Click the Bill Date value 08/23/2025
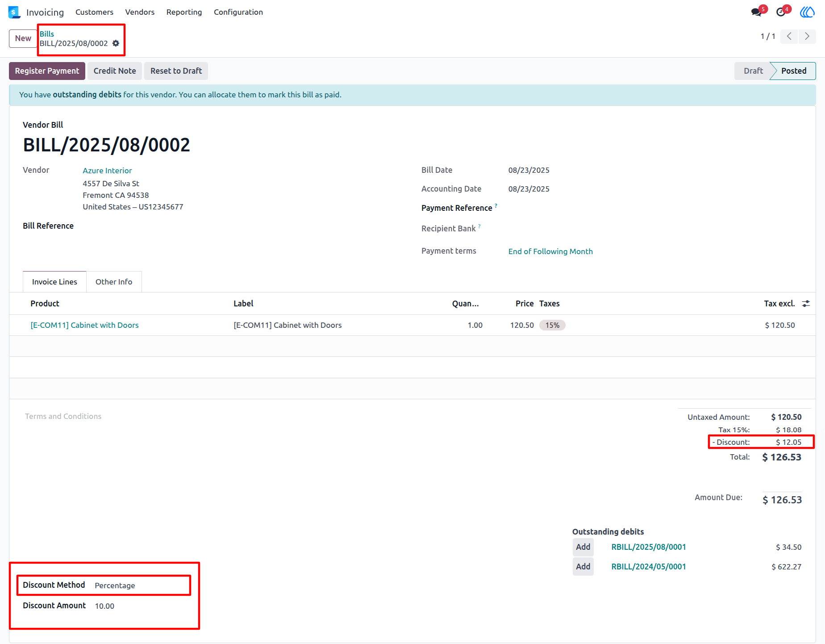This screenshot has height=644, width=825. click(529, 170)
